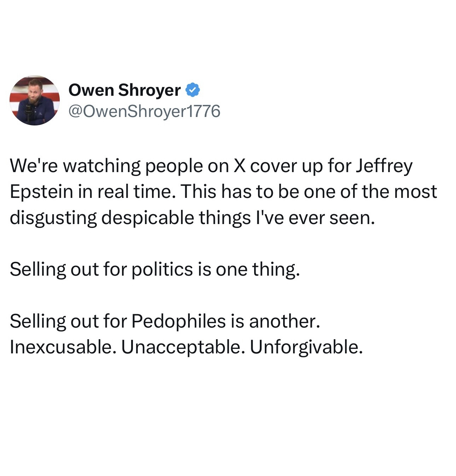This screenshot has height=476, width=456.
Task: Click the word "another" in the tweet
Action: 282,321
